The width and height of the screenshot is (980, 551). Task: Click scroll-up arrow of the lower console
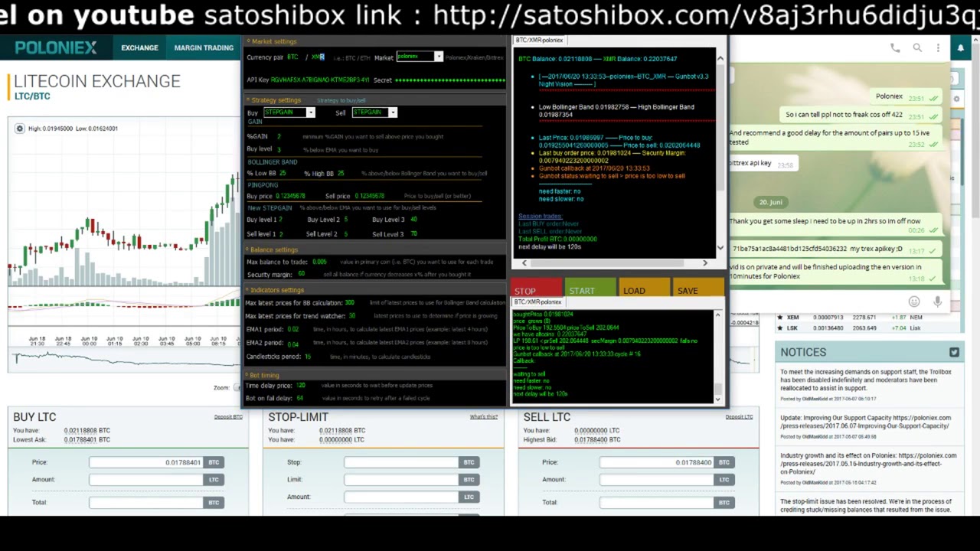717,315
